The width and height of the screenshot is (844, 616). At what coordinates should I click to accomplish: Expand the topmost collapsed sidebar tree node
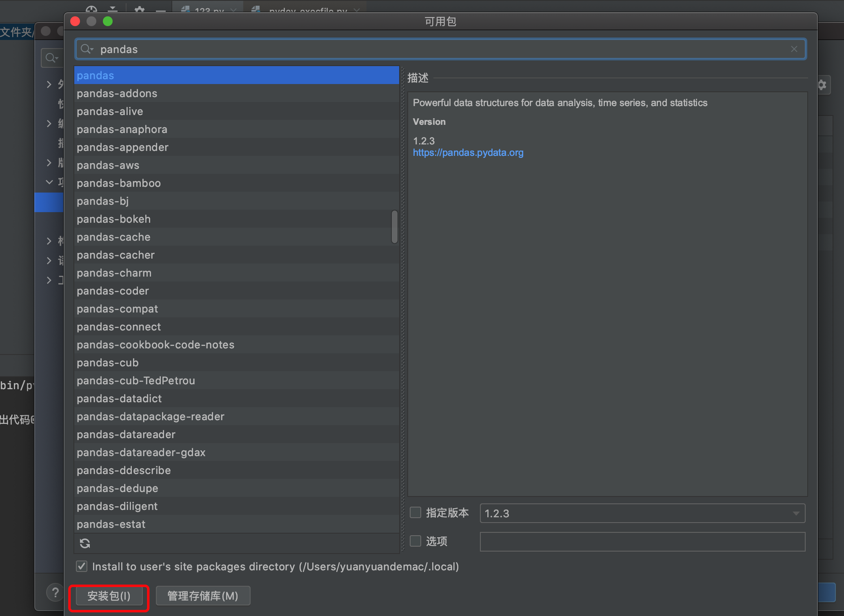[49, 84]
